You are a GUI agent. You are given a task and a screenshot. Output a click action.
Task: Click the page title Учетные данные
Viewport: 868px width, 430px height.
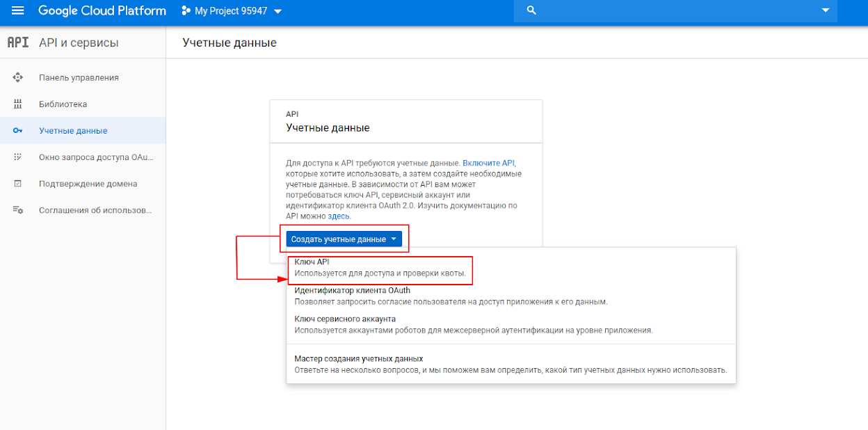(x=230, y=43)
